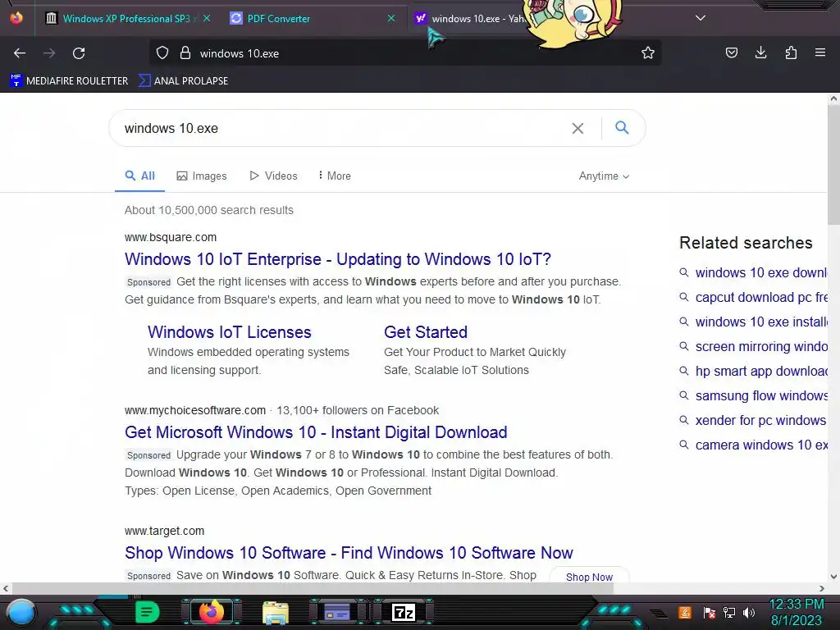The width and height of the screenshot is (840, 630).
Task: Open the More search options menu
Action: click(335, 176)
